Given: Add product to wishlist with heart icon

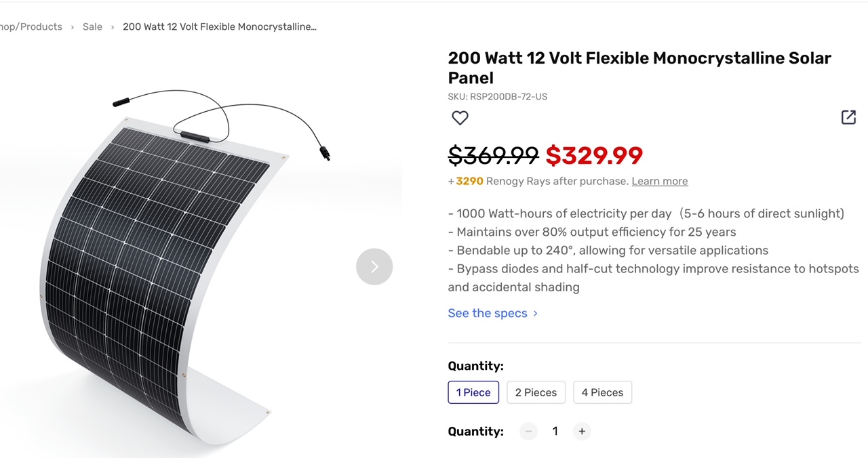Looking at the screenshot, I should click(460, 118).
